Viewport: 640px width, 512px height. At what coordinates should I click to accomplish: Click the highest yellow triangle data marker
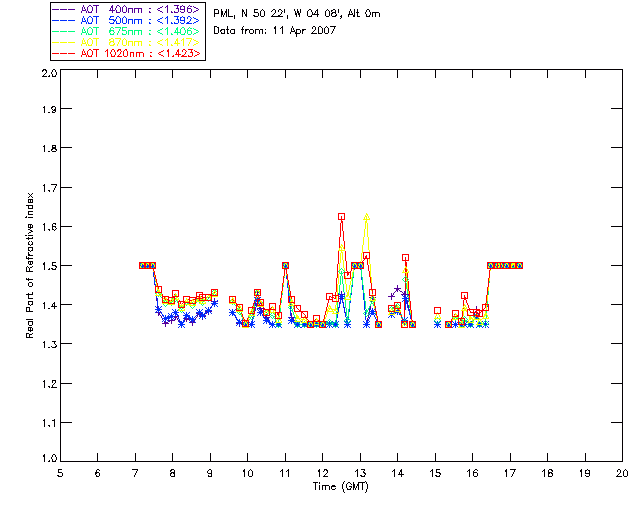pyautogui.click(x=367, y=217)
